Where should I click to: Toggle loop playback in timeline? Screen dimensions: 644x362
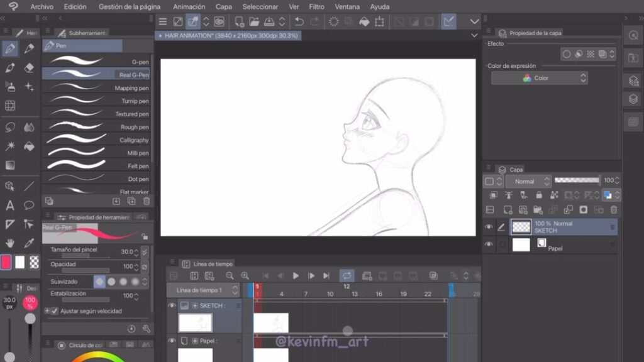coord(347,276)
